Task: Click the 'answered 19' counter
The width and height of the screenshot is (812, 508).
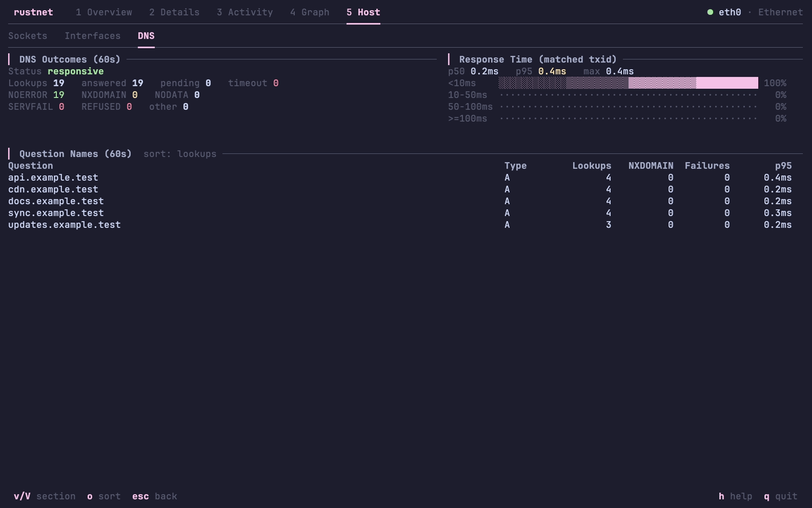Action: pyautogui.click(x=112, y=83)
